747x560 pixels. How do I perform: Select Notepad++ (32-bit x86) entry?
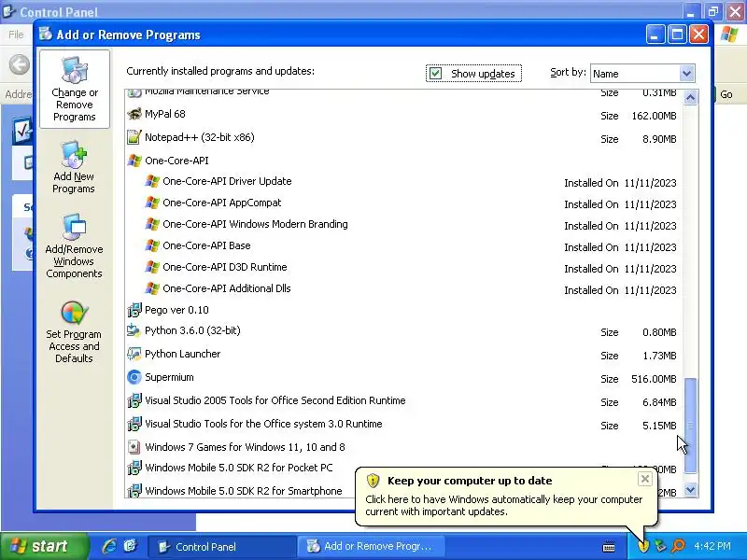coord(200,137)
